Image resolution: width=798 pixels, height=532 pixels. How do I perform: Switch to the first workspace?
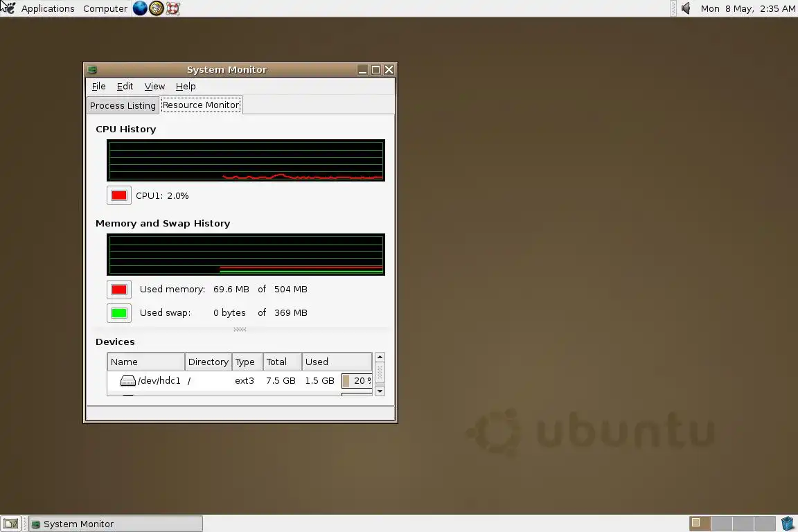click(700, 524)
